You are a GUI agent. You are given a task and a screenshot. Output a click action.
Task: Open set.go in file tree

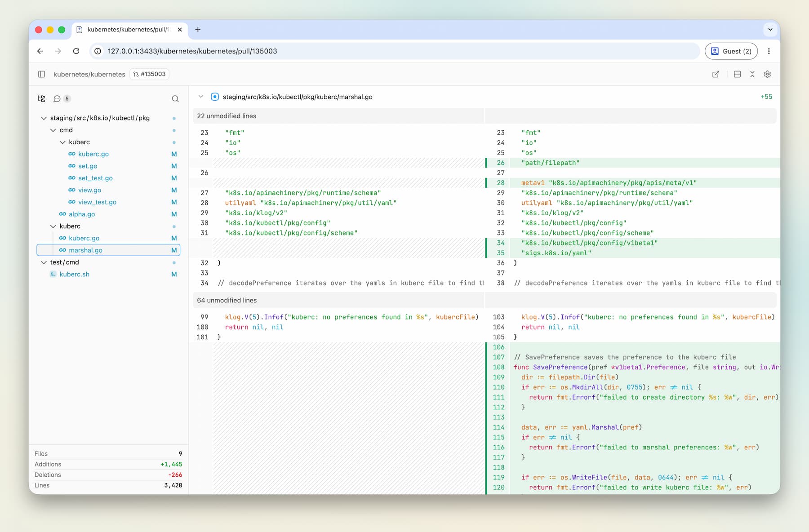coord(88,166)
